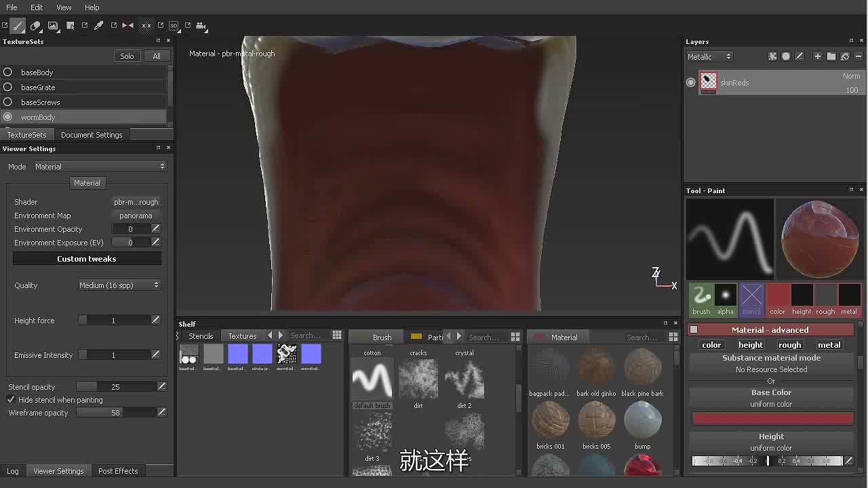Image resolution: width=868 pixels, height=488 pixels.
Task: Toggle grid view in the Brush shelf
Action: [515, 337]
